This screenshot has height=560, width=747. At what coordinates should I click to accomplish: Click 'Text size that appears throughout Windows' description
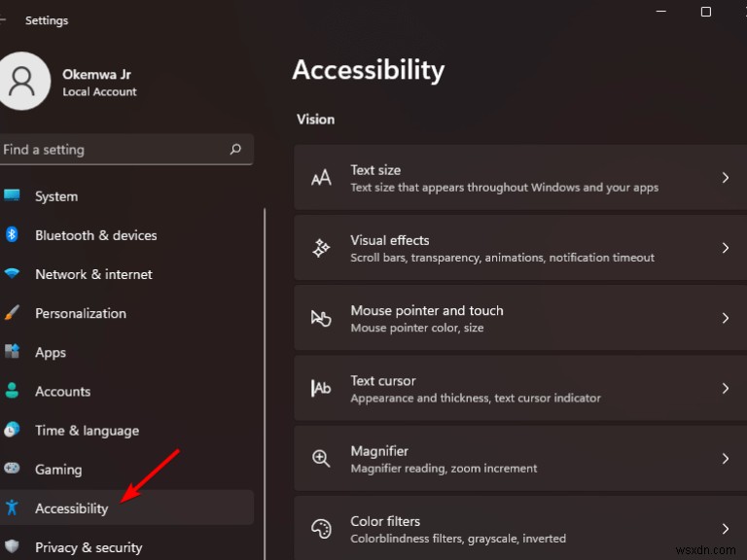pyautogui.click(x=505, y=188)
